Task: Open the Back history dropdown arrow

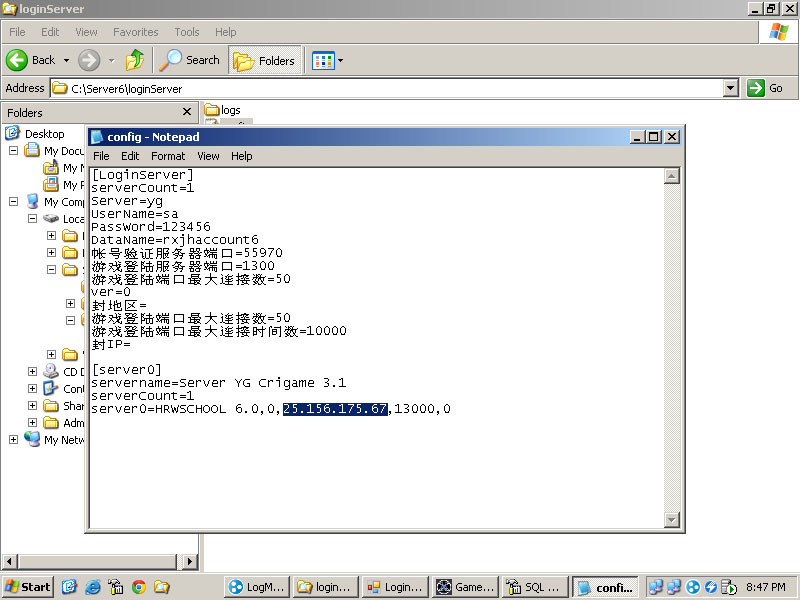Action: coord(66,60)
